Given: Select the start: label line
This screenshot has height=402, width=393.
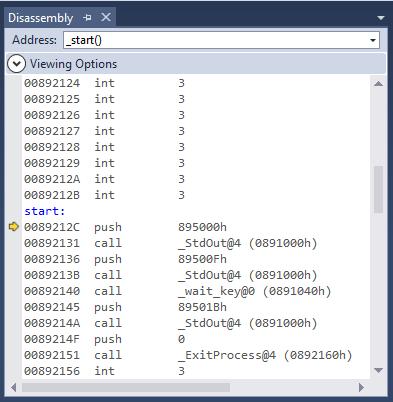Looking at the screenshot, I should pyautogui.click(x=45, y=211).
